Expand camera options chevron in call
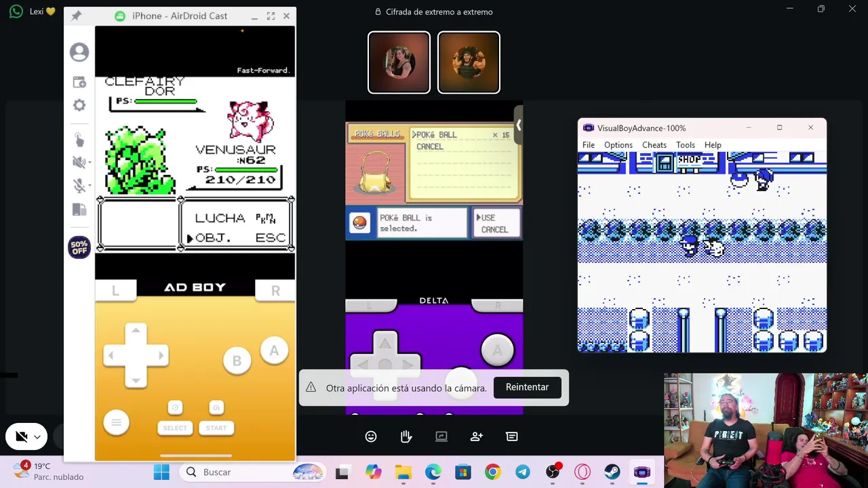Image resolution: width=868 pixels, height=488 pixels. click(x=38, y=437)
